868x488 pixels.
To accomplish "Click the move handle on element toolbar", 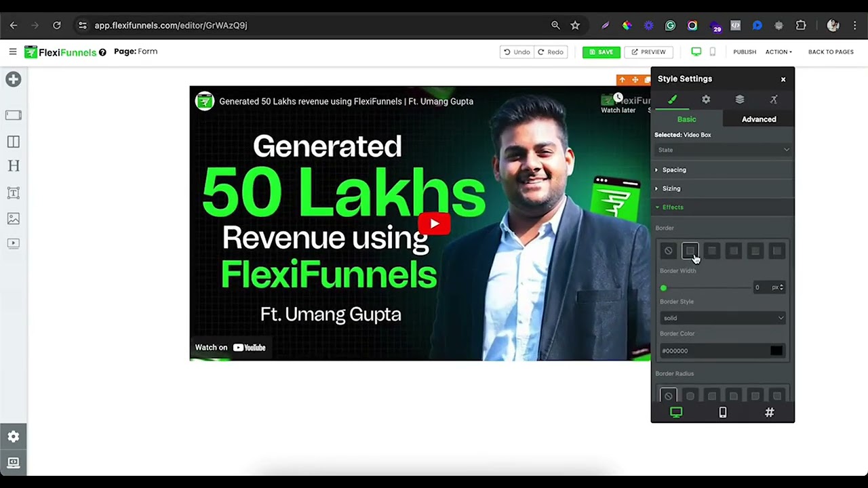I will pyautogui.click(x=635, y=80).
